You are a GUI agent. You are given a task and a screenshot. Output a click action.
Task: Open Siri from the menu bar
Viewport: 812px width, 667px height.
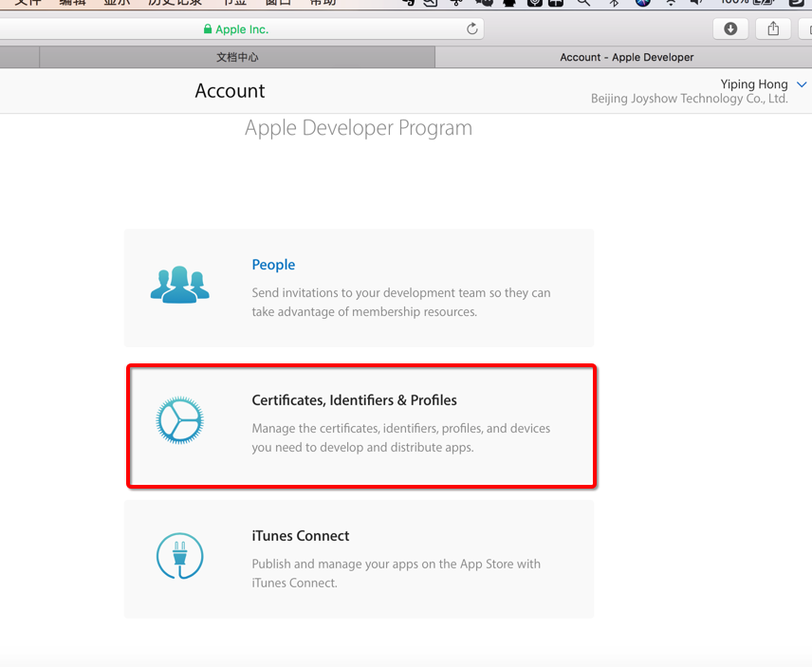point(642,2)
